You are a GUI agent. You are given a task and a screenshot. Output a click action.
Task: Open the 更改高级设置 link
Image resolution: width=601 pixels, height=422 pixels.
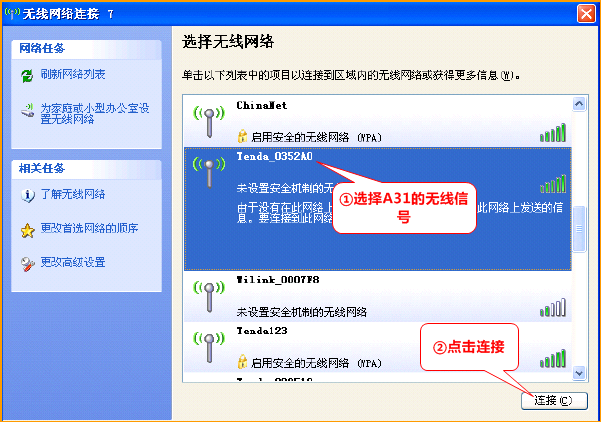(x=73, y=263)
